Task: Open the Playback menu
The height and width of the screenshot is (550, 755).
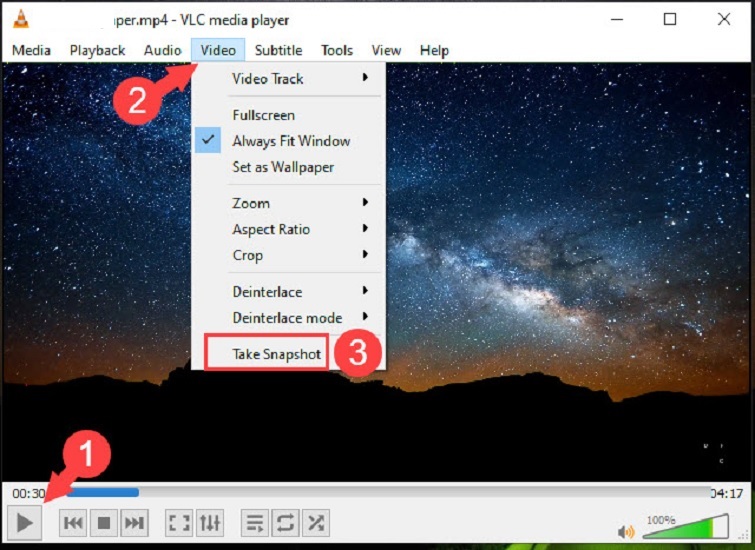Action: (97, 50)
